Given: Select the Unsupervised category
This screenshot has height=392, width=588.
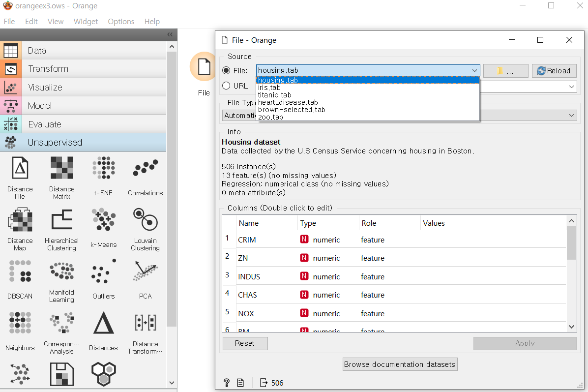Looking at the screenshot, I should [83, 142].
